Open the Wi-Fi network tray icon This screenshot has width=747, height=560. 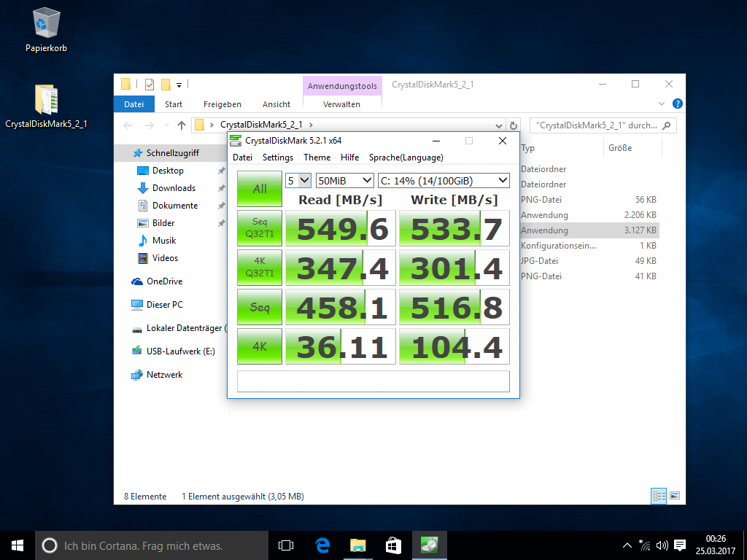tap(645, 545)
